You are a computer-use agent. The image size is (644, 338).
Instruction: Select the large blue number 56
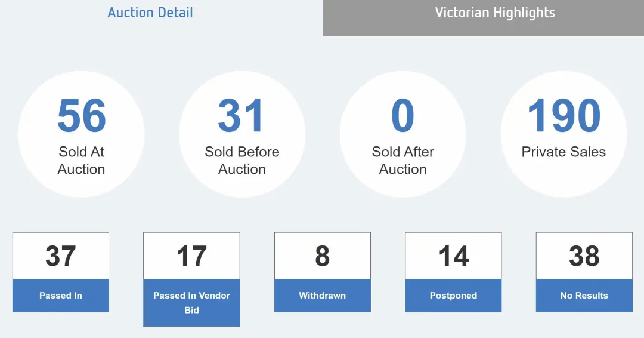[81, 115]
